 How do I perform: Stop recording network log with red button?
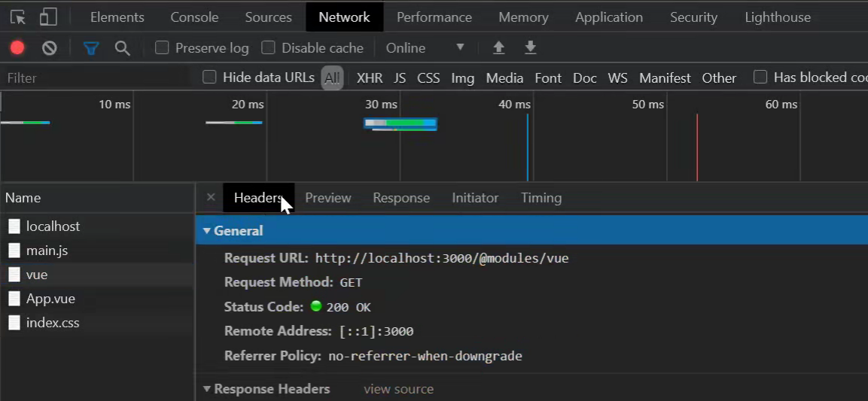17,48
